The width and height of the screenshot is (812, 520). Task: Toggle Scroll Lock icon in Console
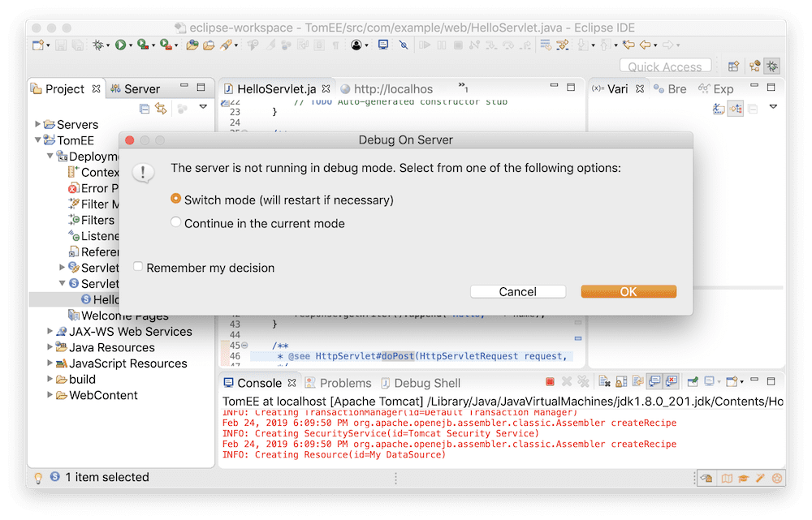coord(621,382)
